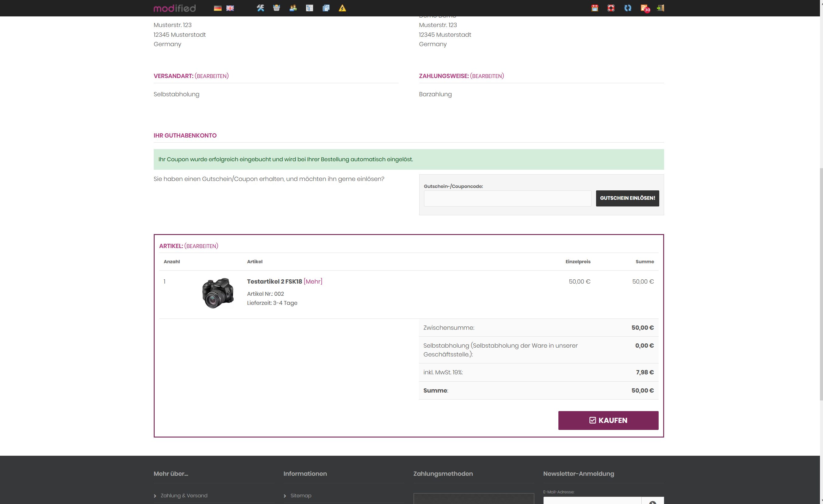Click the shop storefront icon

[x=595, y=8]
